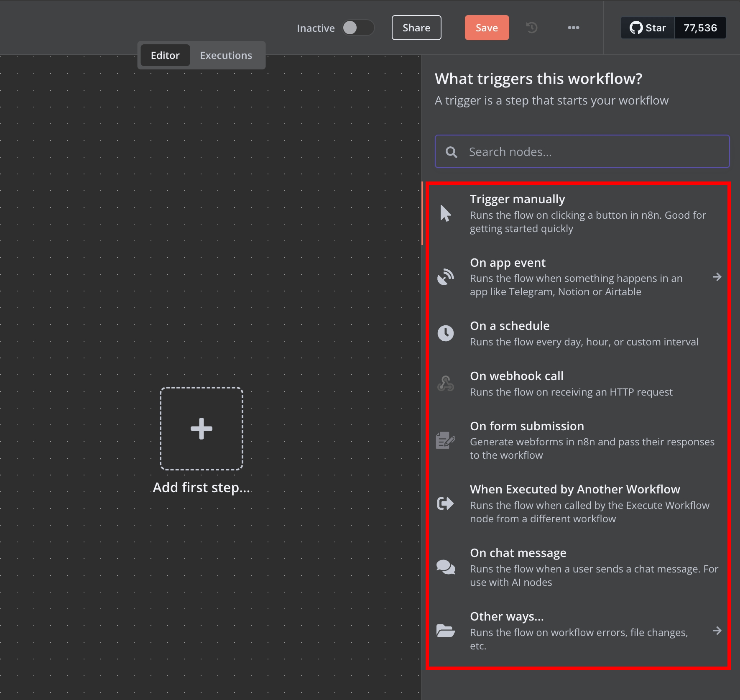The width and height of the screenshot is (740, 700).
Task: Toggle the Inactive workflow switch
Action: [358, 28]
